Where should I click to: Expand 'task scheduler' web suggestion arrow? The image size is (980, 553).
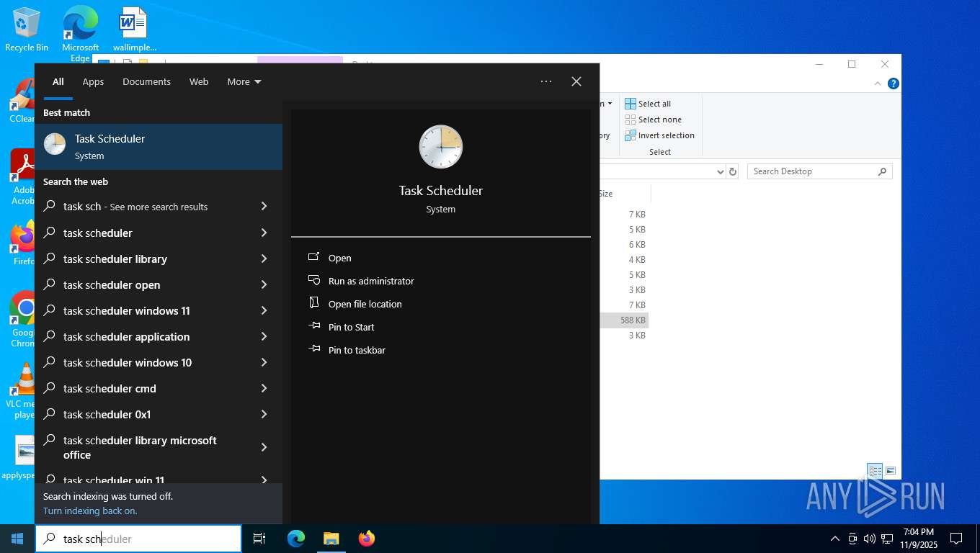pyautogui.click(x=264, y=233)
